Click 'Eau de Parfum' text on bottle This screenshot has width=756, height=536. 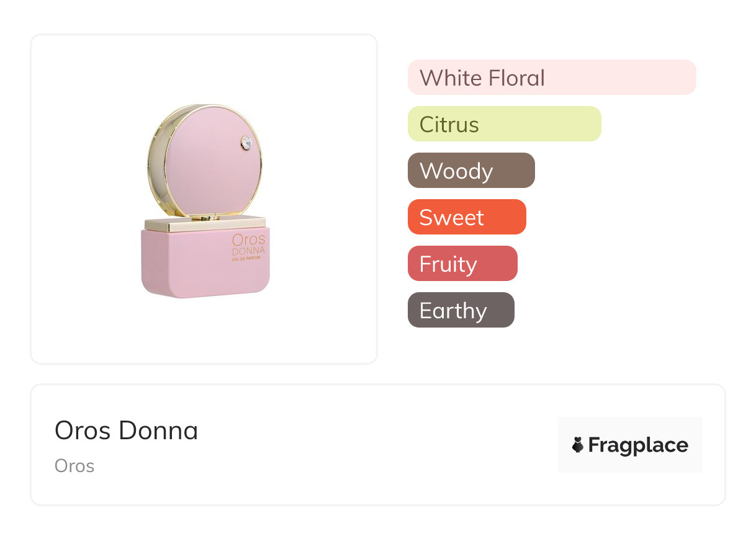pyautogui.click(x=249, y=258)
